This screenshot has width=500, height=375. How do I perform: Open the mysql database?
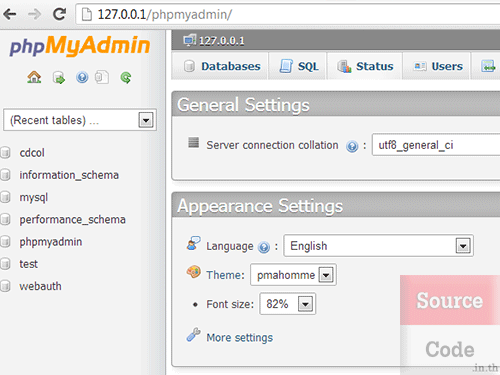(x=34, y=198)
